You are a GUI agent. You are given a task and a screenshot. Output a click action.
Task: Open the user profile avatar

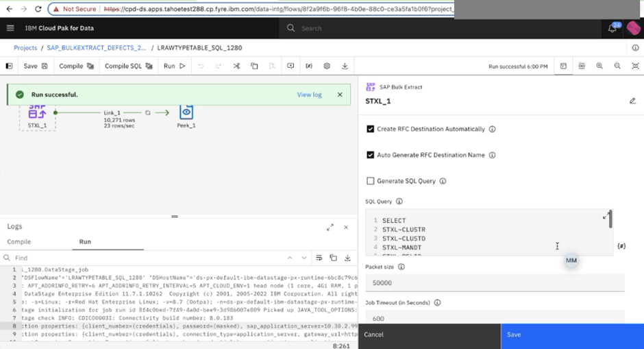[x=633, y=28]
